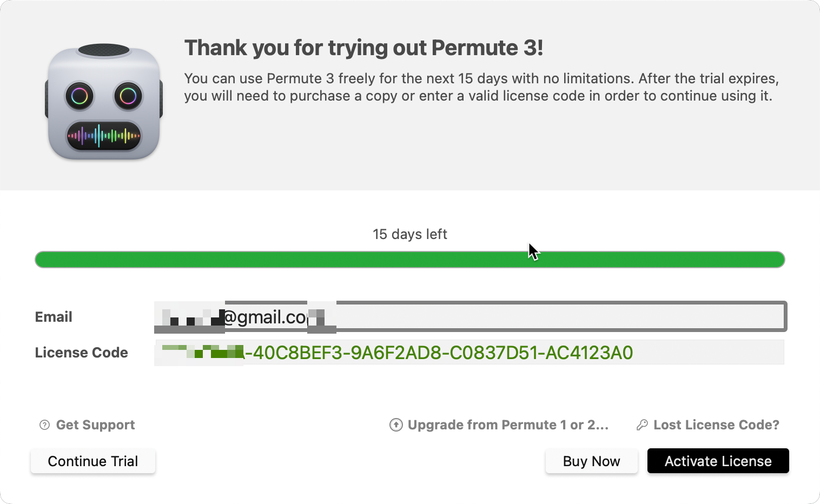
Task: Click the License Code field label
Action: coord(82,353)
